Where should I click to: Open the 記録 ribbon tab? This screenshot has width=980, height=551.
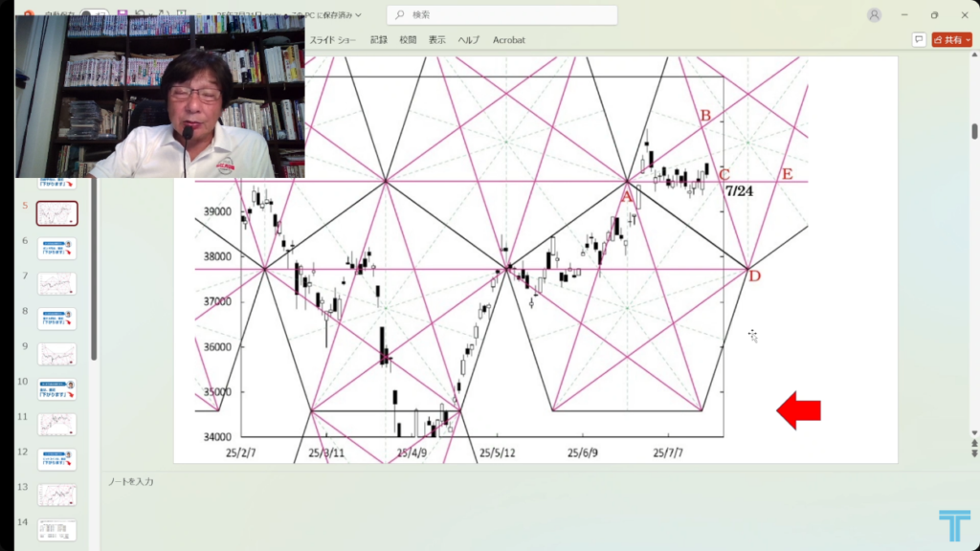click(x=379, y=40)
